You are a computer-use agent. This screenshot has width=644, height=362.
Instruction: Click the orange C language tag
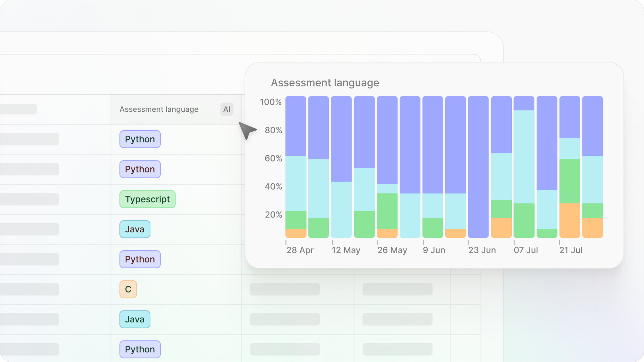click(128, 289)
